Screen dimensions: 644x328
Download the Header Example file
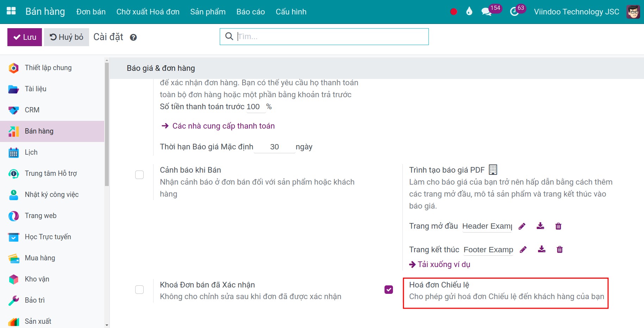click(540, 226)
